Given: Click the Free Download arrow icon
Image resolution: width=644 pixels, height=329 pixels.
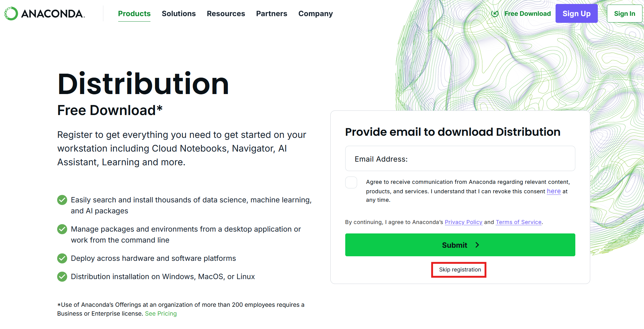Looking at the screenshot, I should pos(495,14).
